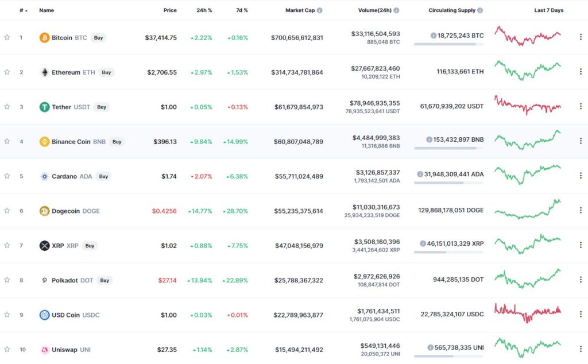Toggle the Binance Coin watchlist star
Screen dimensions: 588x364
(7, 141)
